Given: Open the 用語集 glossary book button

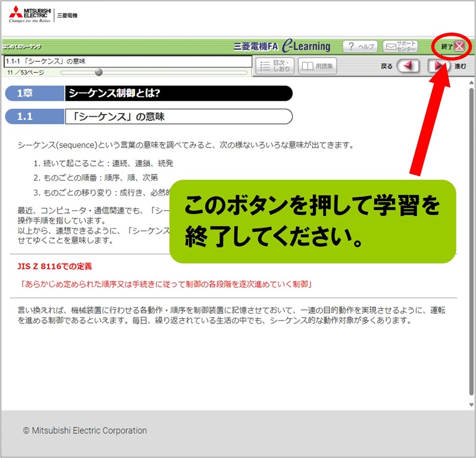Looking at the screenshot, I should (x=317, y=66).
